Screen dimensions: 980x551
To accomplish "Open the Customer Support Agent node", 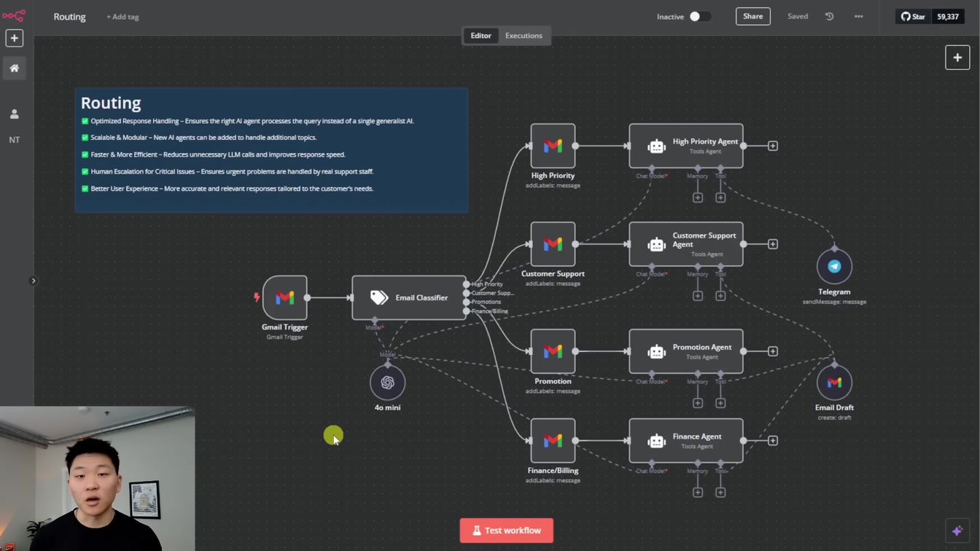I will pos(686,244).
